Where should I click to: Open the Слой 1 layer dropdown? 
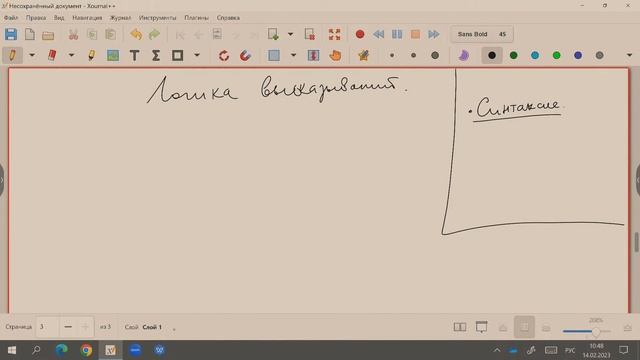pyautogui.click(x=152, y=327)
